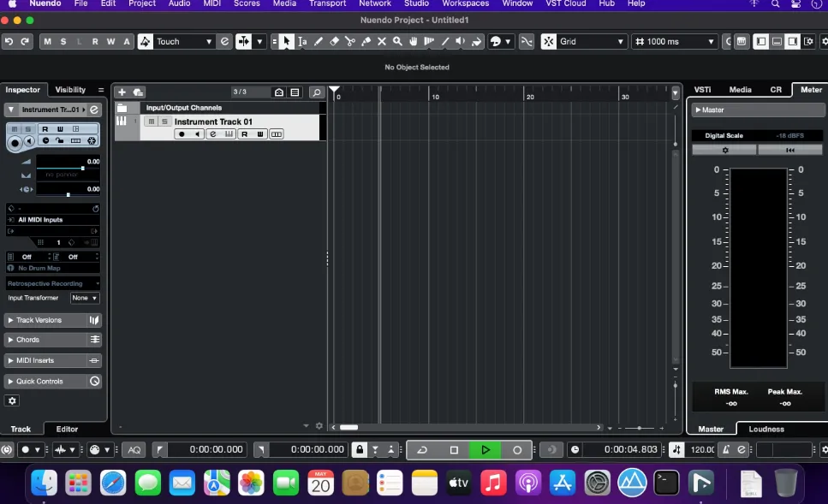Select the Draw pencil tool
The width and height of the screenshot is (828, 504).
pyautogui.click(x=318, y=41)
